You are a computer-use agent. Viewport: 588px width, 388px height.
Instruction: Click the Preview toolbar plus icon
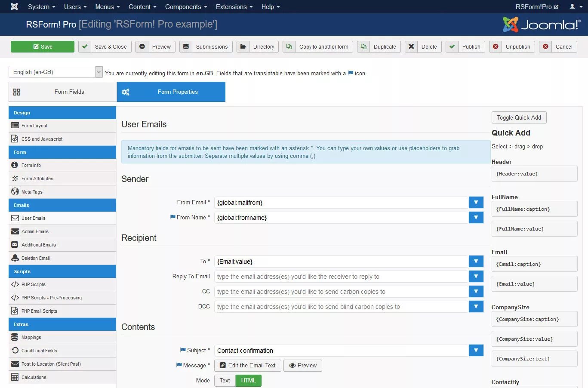click(142, 46)
